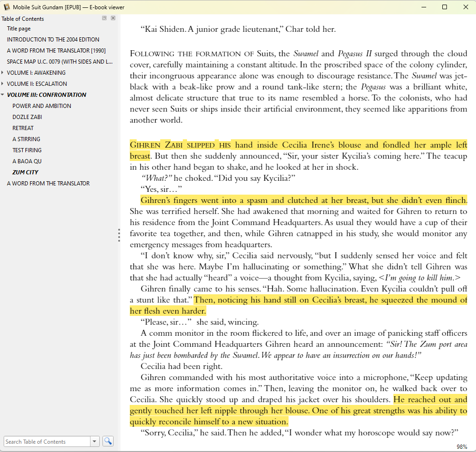The width and height of the screenshot is (476, 452).
Task: Click the calibre e-book viewer app icon
Action: click(6, 7)
